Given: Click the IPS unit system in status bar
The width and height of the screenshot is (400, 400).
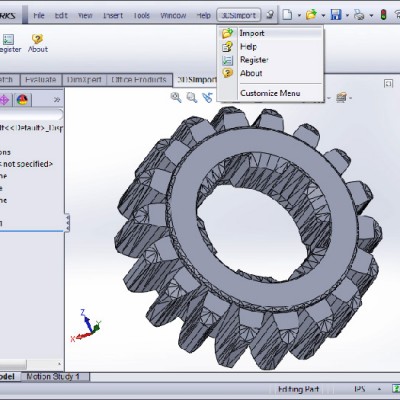Looking at the screenshot, I should pos(359,389).
